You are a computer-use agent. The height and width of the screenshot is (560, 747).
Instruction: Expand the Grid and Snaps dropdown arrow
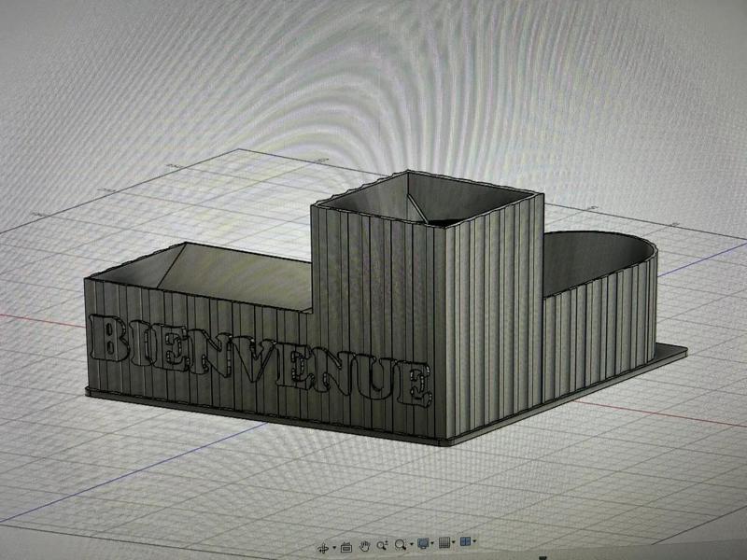click(x=453, y=542)
